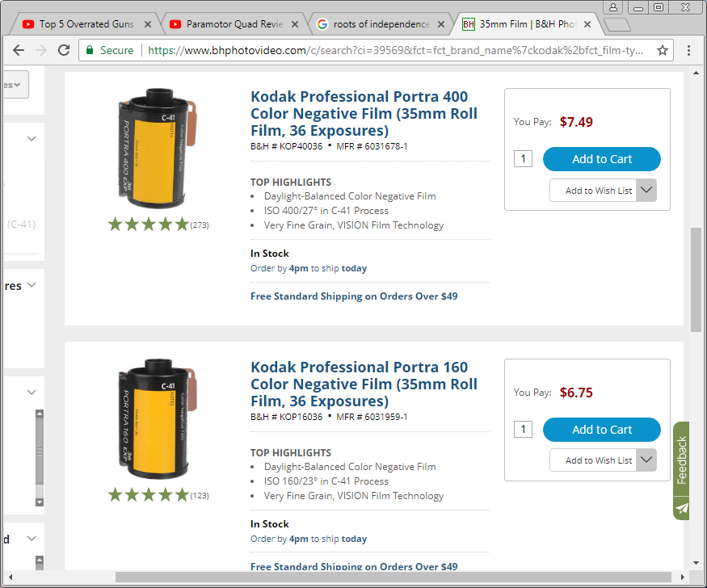
Task: Expand Add to Wish List dropdown for Portra 400
Action: pyautogui.click(x=646, y=190)
